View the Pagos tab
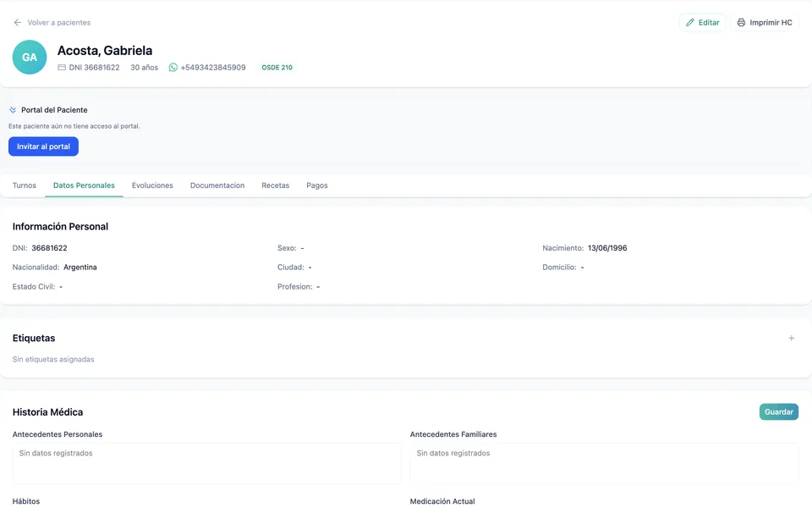The image size is (812, 508). 317,185
